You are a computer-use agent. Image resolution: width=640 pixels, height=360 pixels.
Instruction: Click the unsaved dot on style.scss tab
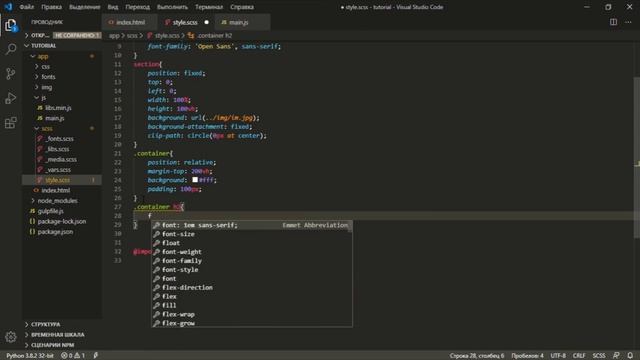[207, 22]
